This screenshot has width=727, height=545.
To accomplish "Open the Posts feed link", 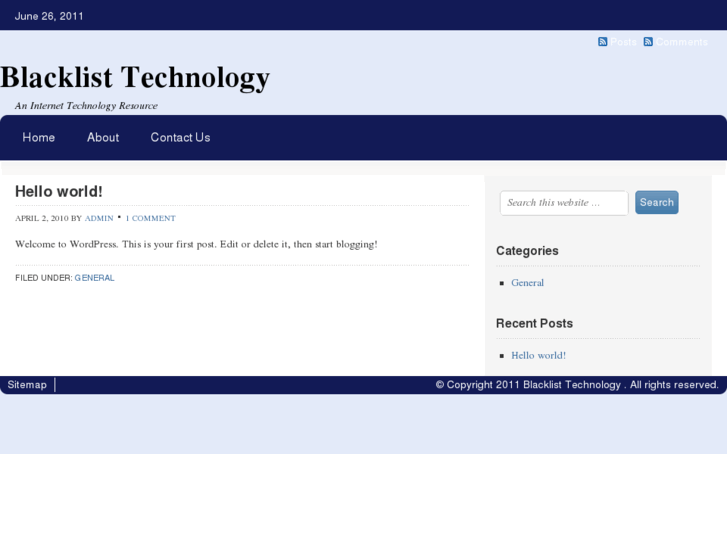I will 623,42.
